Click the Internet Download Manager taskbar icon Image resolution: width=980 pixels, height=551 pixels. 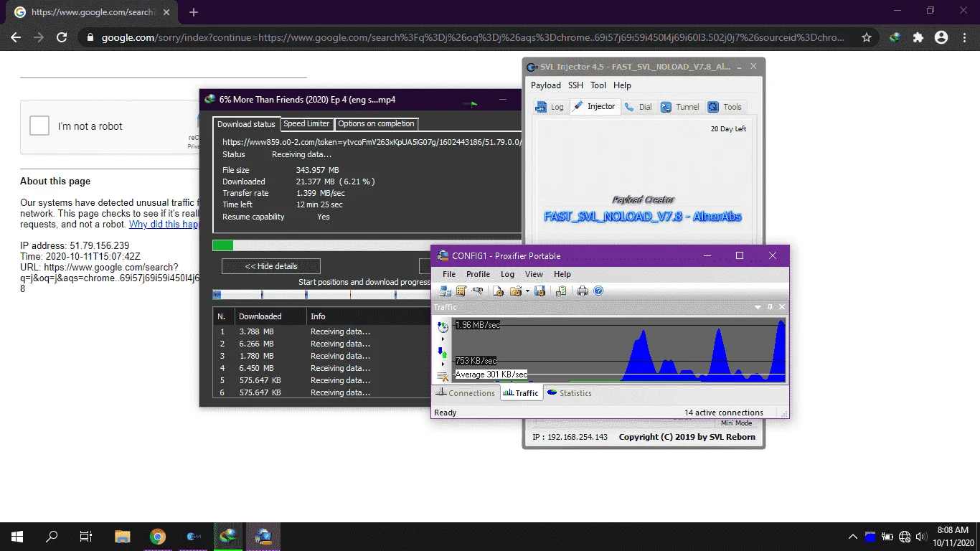pyautogui.click(x=228, y=537)
